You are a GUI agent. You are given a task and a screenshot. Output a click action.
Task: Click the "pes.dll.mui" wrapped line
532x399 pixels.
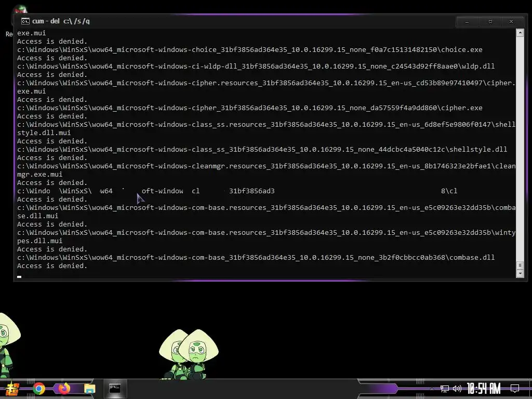tap(39, 241)
